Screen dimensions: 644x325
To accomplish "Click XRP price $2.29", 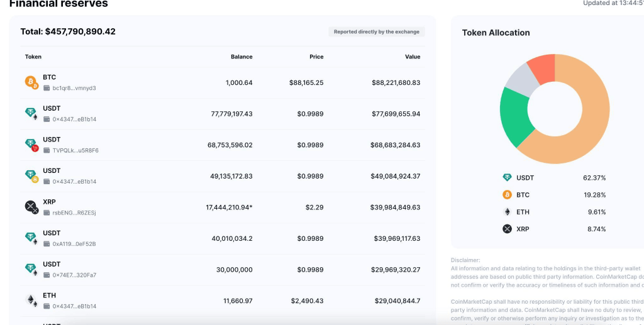I will 314,207.
